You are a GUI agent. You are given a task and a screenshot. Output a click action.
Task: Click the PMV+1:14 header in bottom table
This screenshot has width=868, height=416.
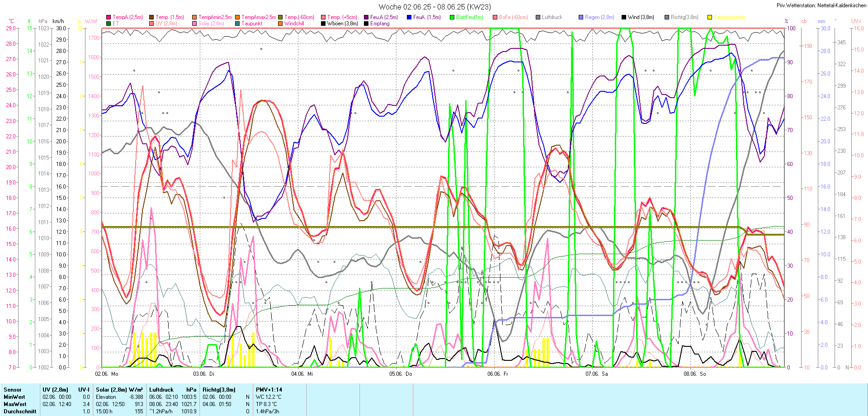269,390
